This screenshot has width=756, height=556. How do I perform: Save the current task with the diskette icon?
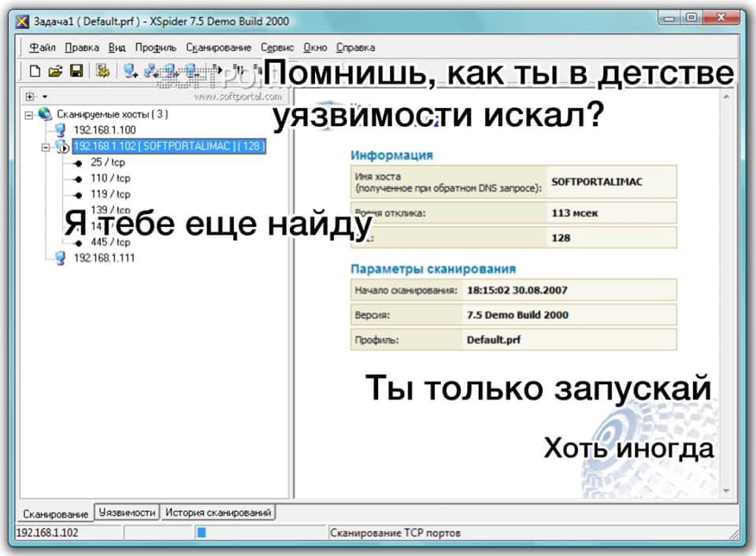pyautogui.click(x=76, y=70)
